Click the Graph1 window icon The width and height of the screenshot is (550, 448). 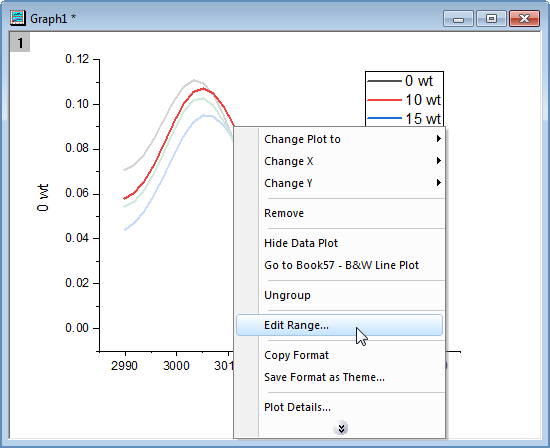point(18,18)
